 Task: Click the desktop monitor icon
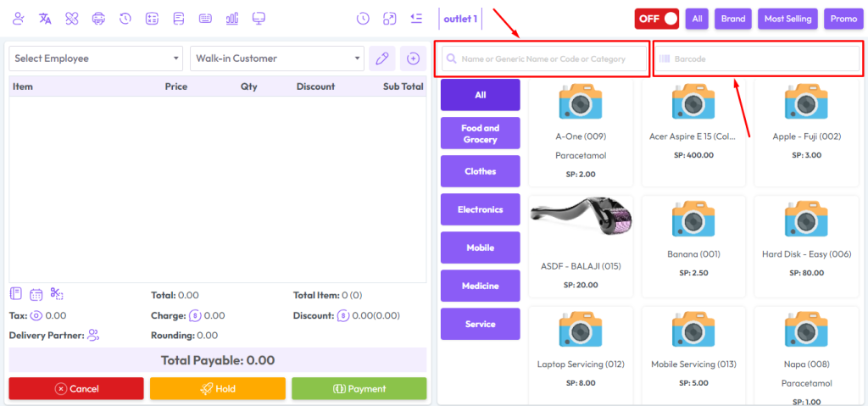pos(258,19)
